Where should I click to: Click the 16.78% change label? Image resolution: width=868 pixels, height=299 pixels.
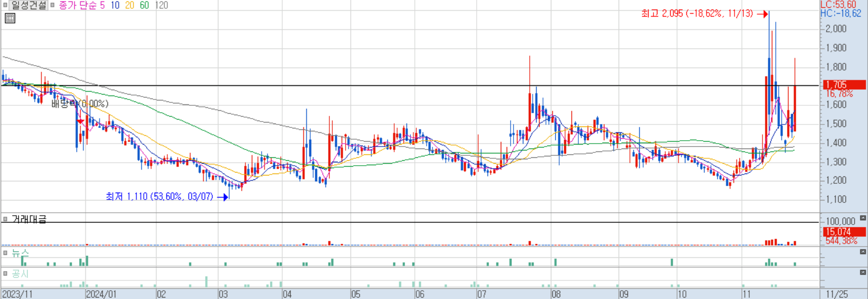pyautogui.click(x=840, y=94)
